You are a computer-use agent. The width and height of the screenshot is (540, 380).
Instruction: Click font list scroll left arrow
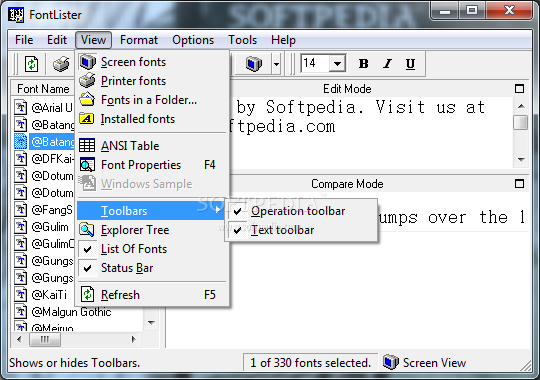[19, 340]
